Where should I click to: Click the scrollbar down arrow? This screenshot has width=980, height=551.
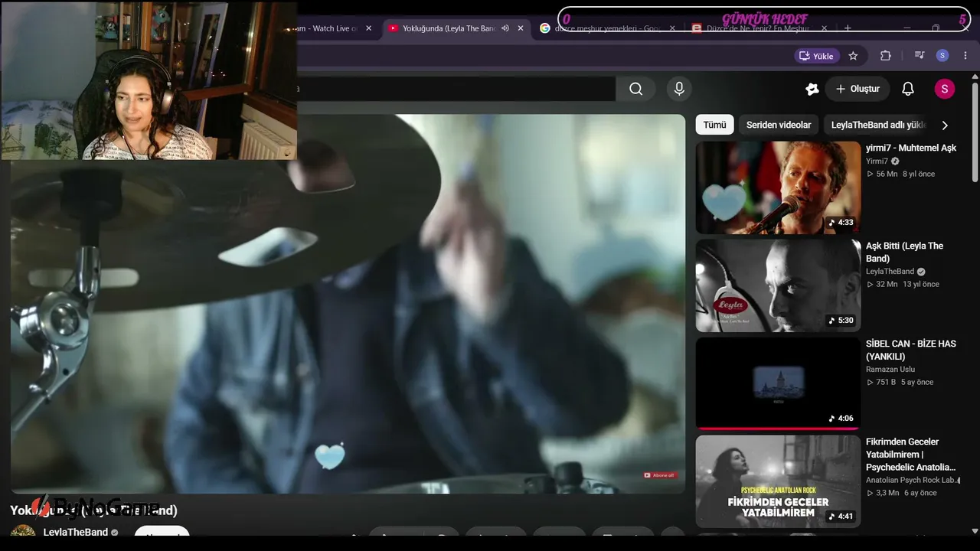pyautogui.click(x=975, y=530)
